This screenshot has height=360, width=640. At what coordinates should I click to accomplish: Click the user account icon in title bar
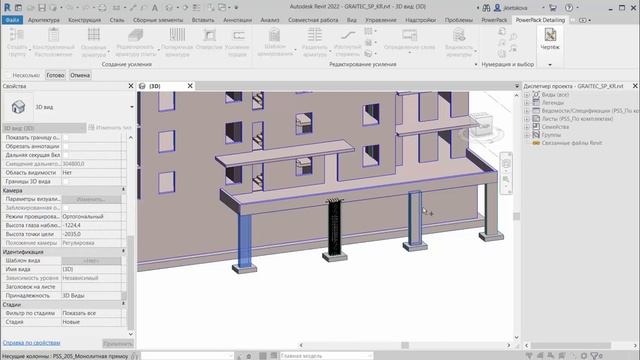coord(498,7)
